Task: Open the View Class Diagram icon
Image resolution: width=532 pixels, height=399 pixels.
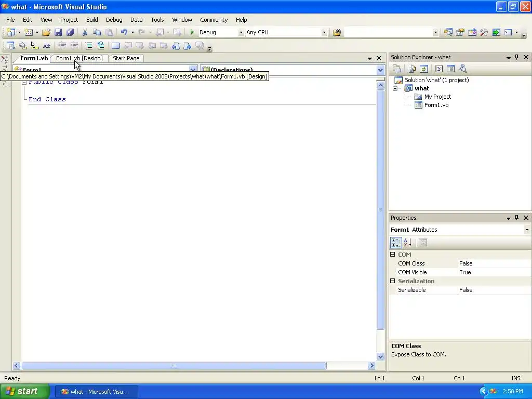Action: point(462,69)
